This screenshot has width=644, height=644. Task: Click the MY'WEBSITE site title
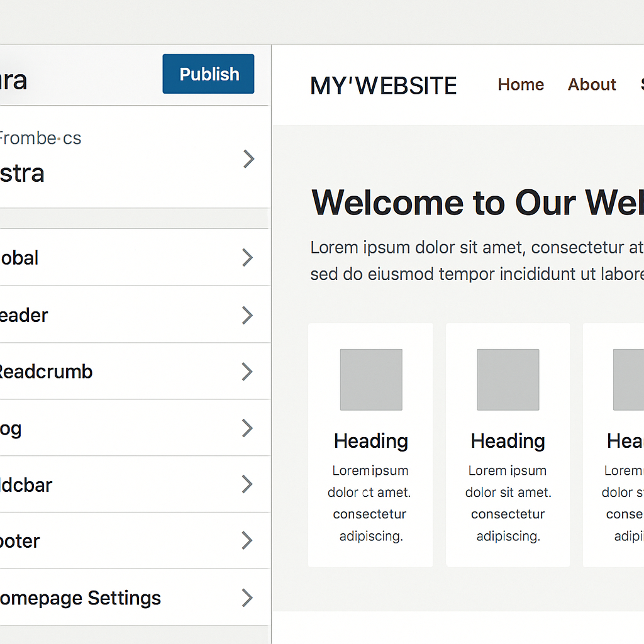pos(383,86)
